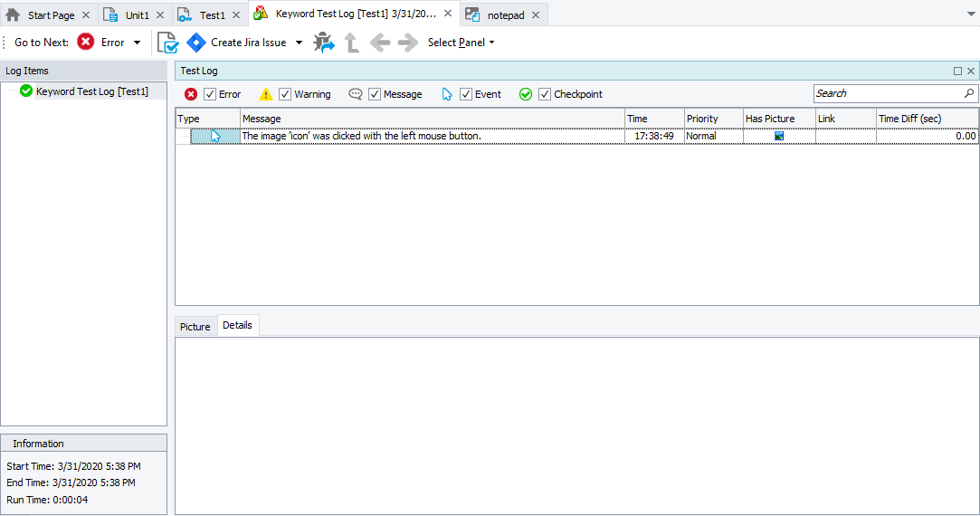Switch to the Test1 tab
Viewport: 980px width, 516px height.
[212, 15]
